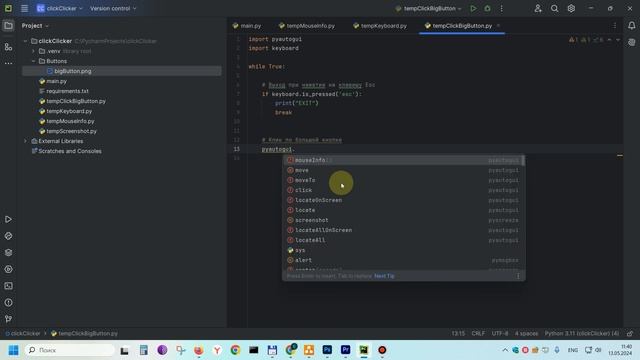The height and width of the screenshot is (360, 640).
Task: Open Notifications bell icon
Action: [631, 26]
